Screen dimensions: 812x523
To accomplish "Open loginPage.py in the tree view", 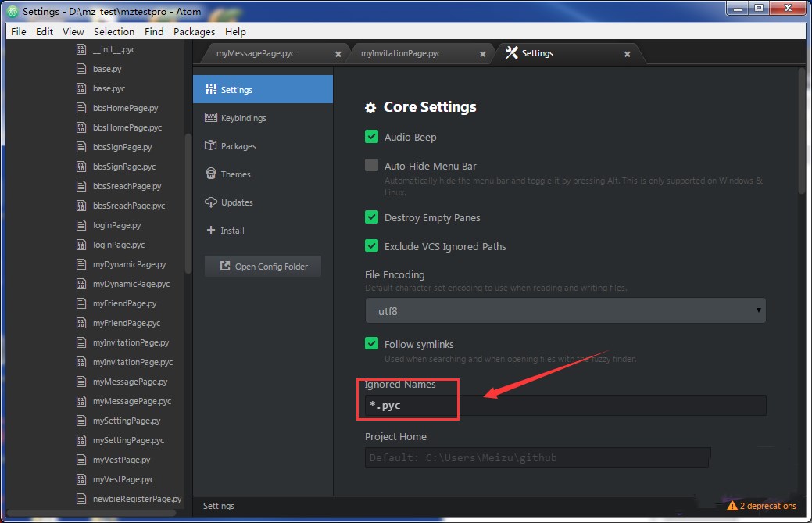I will [x=116, y=225].
